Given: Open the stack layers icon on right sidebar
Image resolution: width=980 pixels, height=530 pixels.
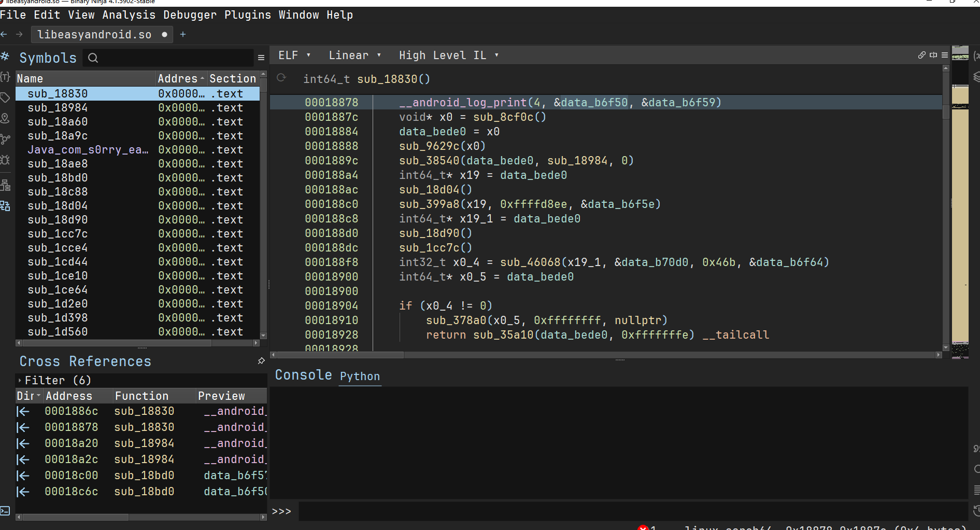Looking at the screenshot, I should coord(976,77).
